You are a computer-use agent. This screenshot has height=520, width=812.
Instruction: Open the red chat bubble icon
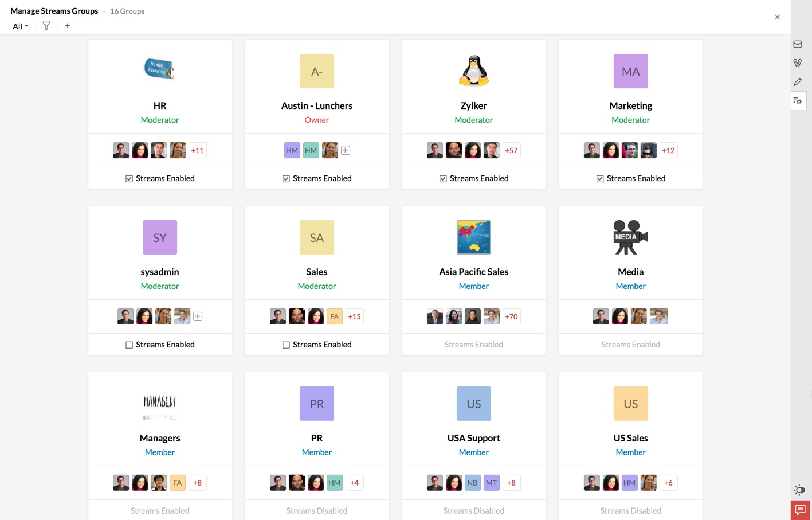[x=801, y=510]
